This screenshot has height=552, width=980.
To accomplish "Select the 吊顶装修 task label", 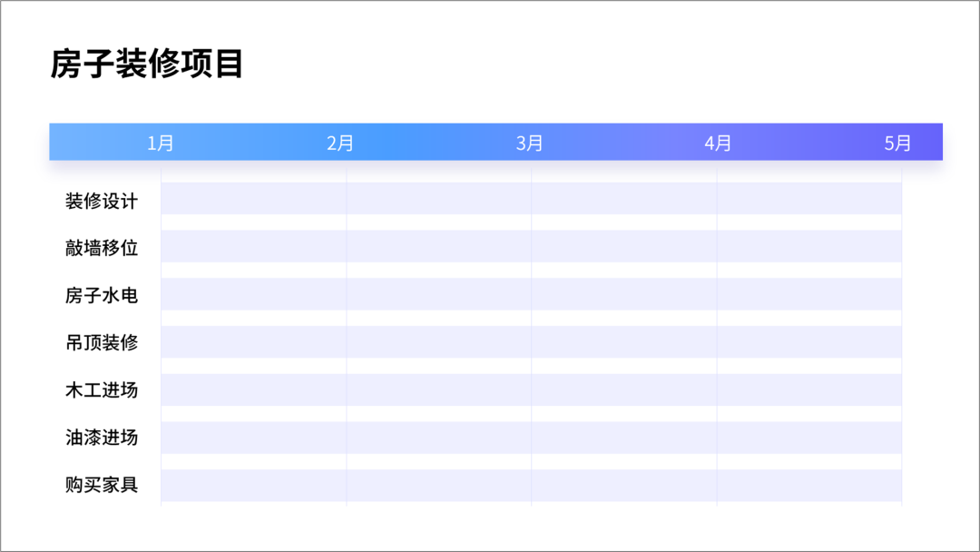I will (x=102, y=342).
